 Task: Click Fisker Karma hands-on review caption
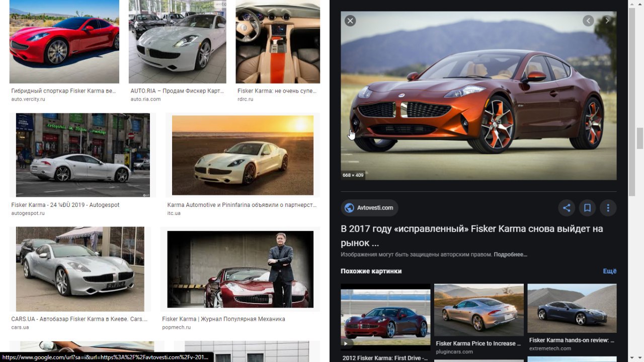pyautogui.click(x=572, y=340)
